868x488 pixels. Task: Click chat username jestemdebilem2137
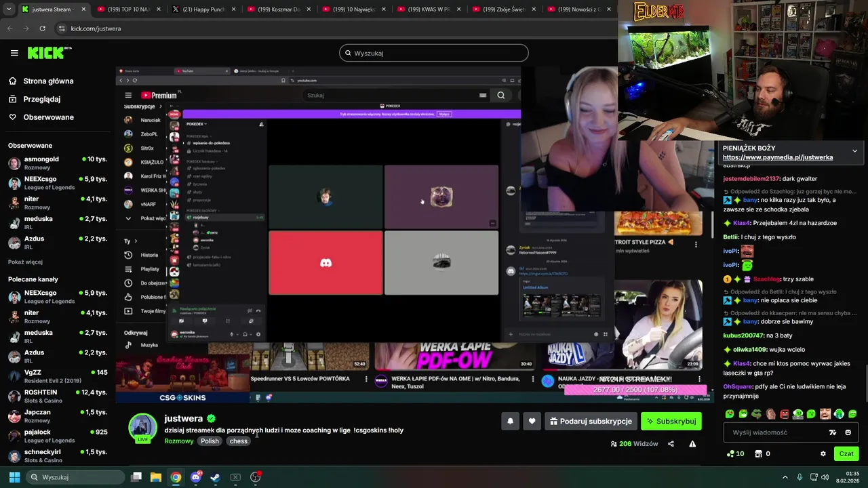(x=751, y=179)
